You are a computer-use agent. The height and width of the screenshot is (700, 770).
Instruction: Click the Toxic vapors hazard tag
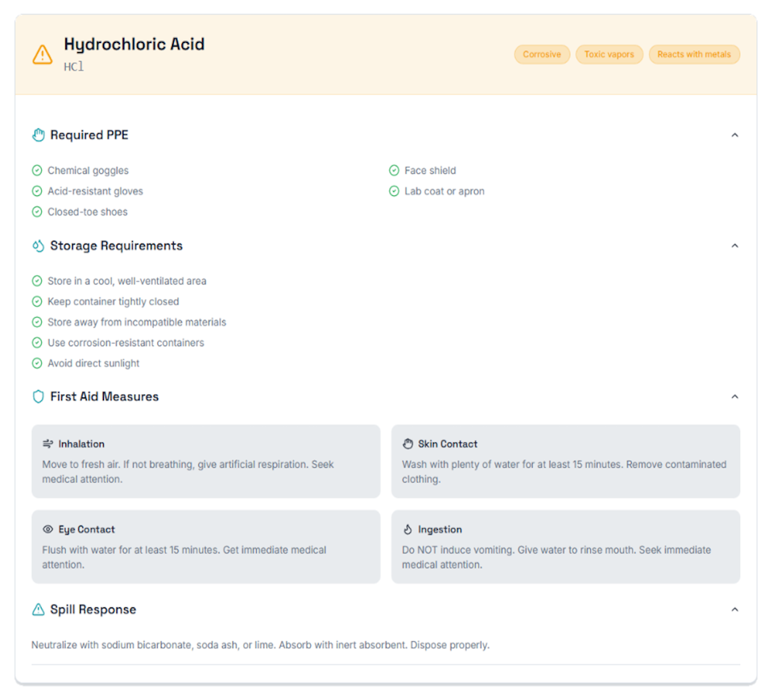pos(609,54)
